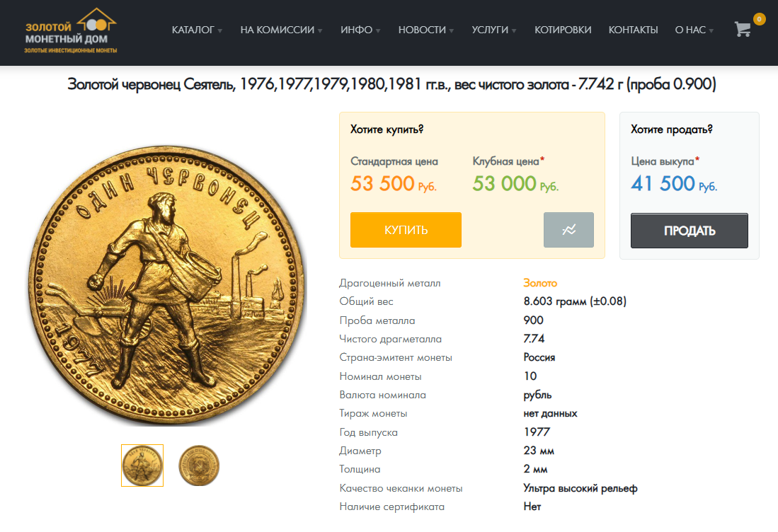
Task: Expand the Каталог dropdown menu
Action: click(x=197, y=30)
